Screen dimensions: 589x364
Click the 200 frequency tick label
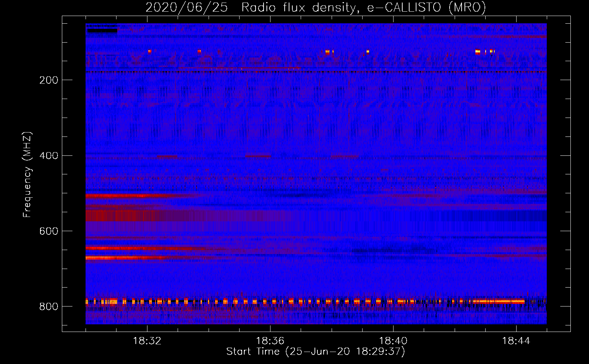tap(49, 80)
